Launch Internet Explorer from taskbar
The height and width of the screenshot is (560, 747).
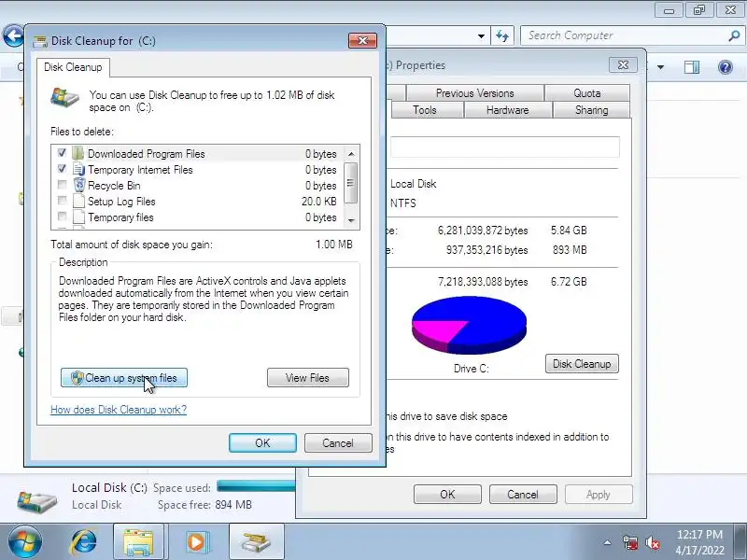pos(84,542)
